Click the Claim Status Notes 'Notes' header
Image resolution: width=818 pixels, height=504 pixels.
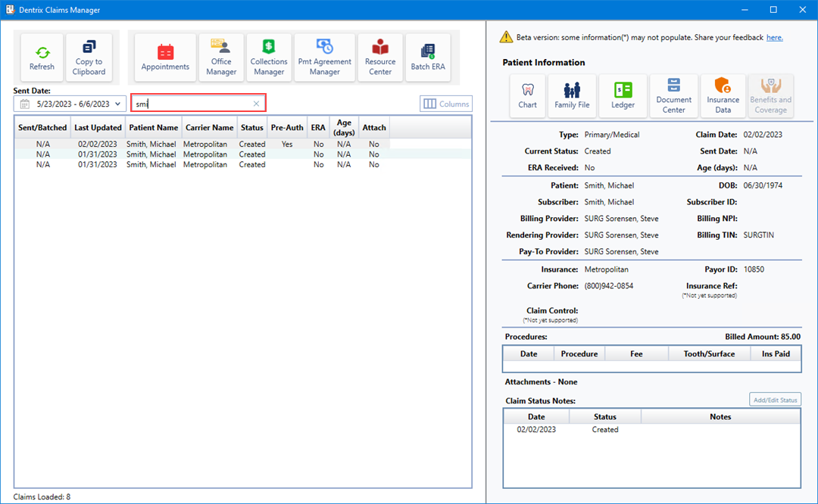tap(720, 416)
